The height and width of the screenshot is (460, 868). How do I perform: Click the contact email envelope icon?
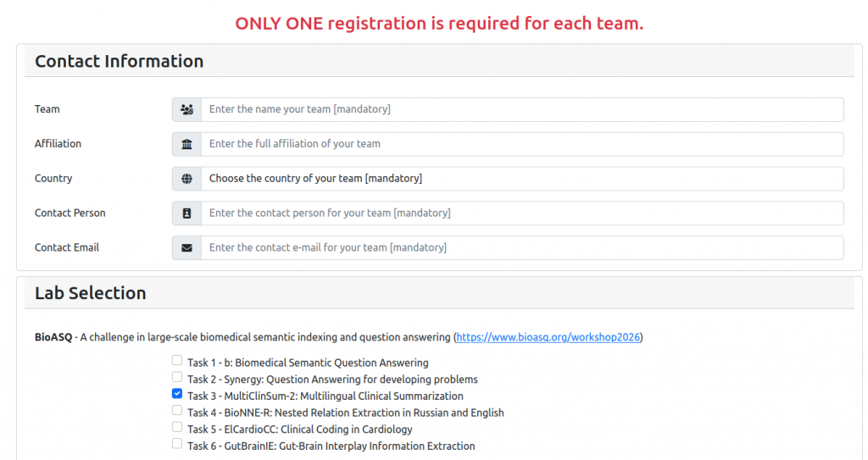pos(186,248)
